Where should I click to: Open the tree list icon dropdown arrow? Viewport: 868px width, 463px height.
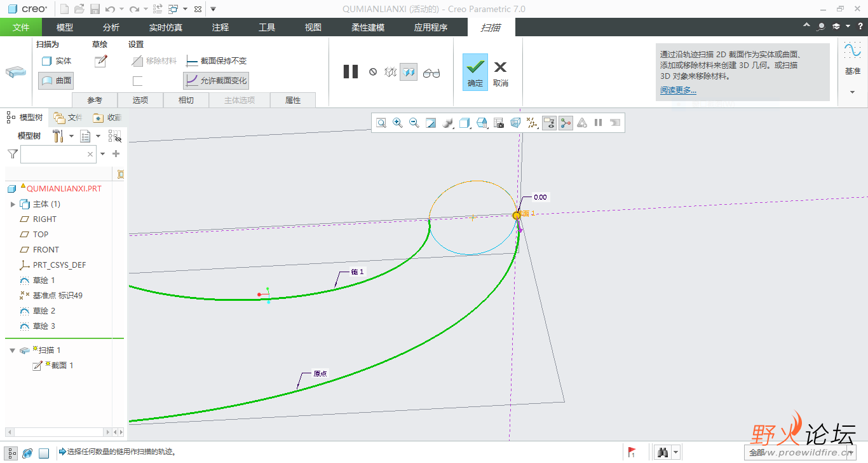[x=98, y=136]
